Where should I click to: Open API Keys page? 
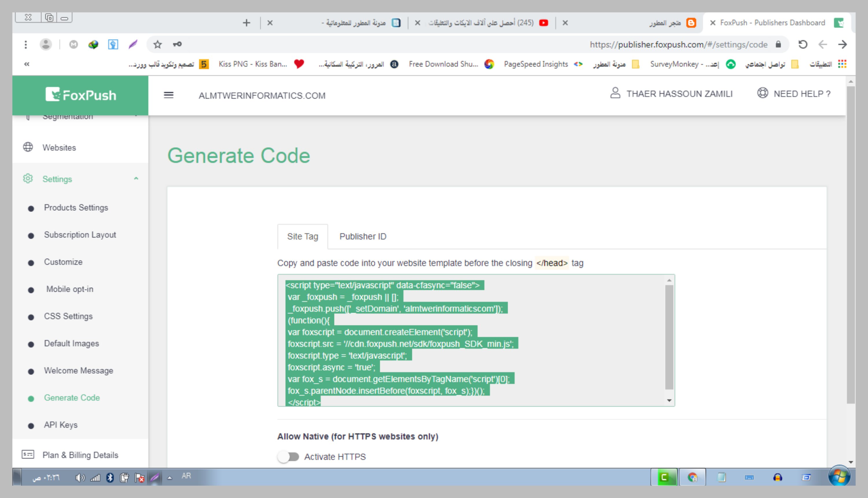pyautogui.click(x=60, y=425)
